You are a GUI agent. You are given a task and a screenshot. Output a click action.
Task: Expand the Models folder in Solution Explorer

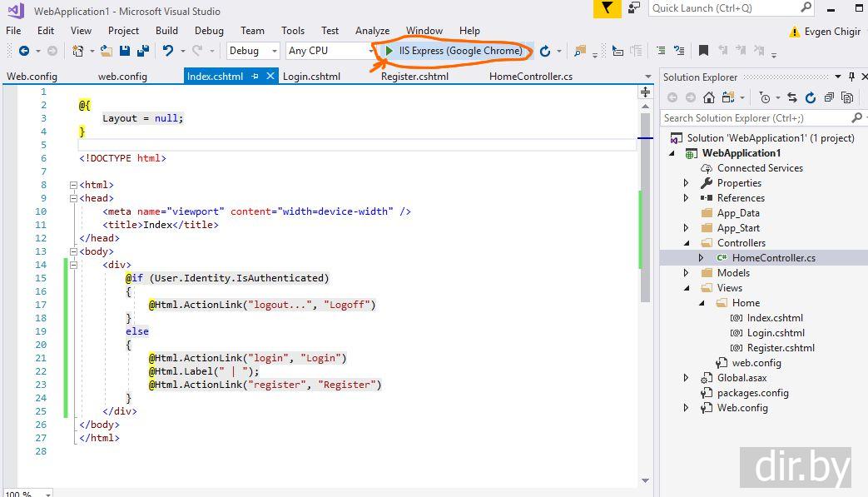pyautogui.click(x=687, y=273)
